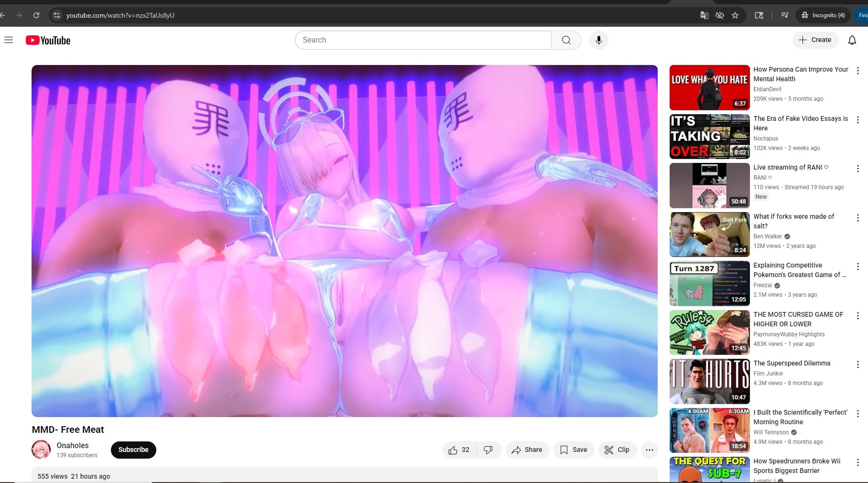Open options for "THE MOST CURSED GAME OF HIGHER OR LOWER"
The width and height of the screenshot is (868, 483).
tap(858, 316)
